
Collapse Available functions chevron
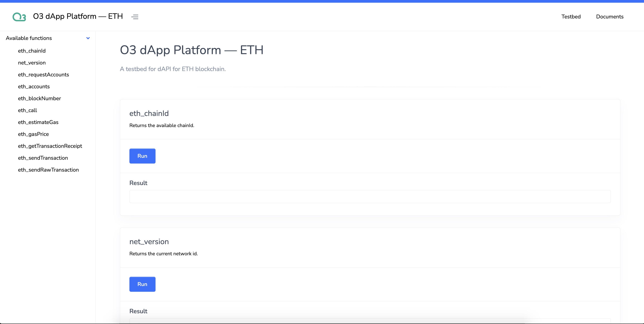pos(88,38)
